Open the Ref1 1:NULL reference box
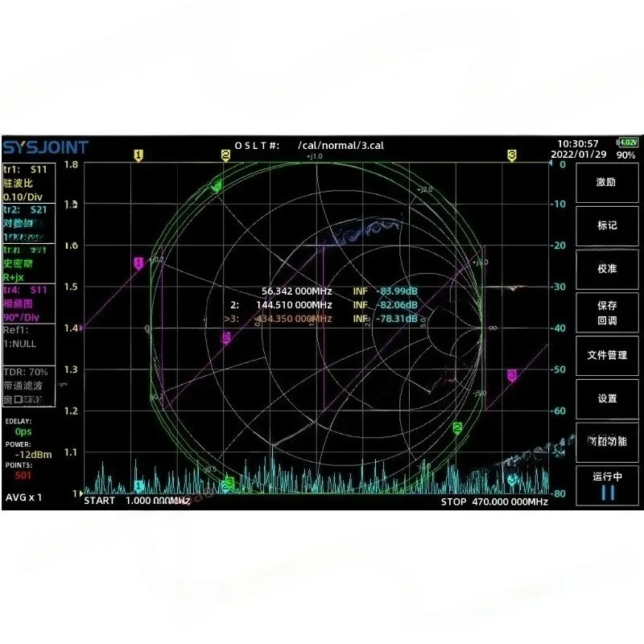Viewport: 644px width, 644px height. [29, 344]
